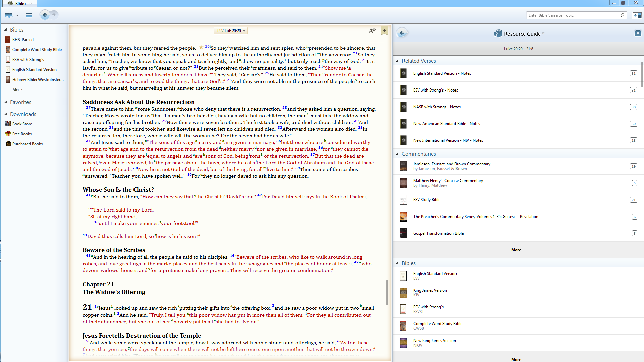Collapse the Related Verses section
Screen dimensions: 644x362
point(397,61)
